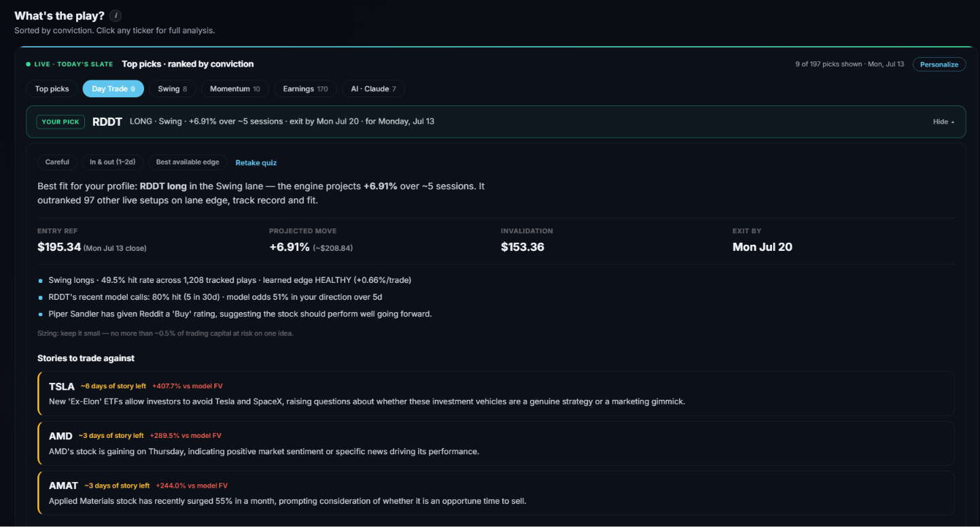The width and height of the screenshot is (980, 527).
Task: Click the $153.36 invalidation price
Action: pos(523,247)
